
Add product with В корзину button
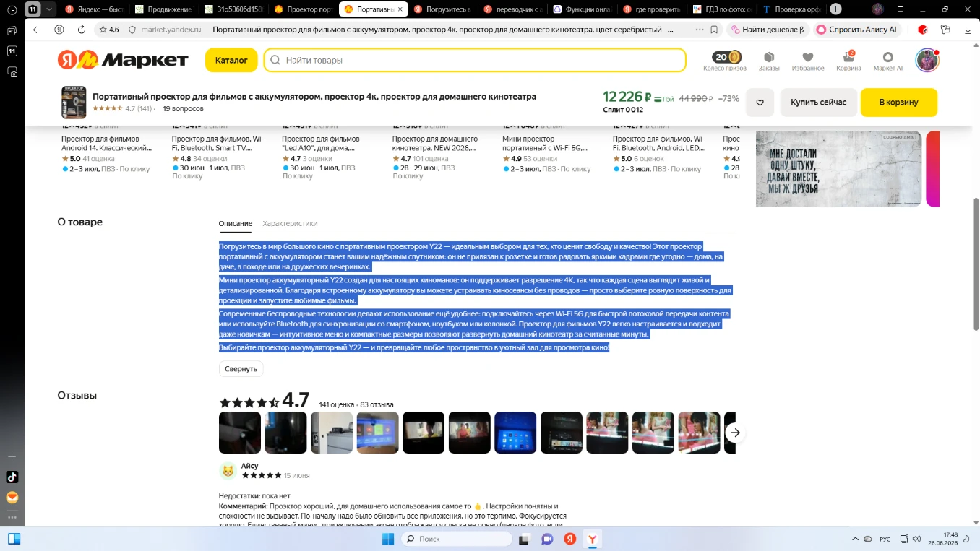pyautogui.click(x=898, y=103)
